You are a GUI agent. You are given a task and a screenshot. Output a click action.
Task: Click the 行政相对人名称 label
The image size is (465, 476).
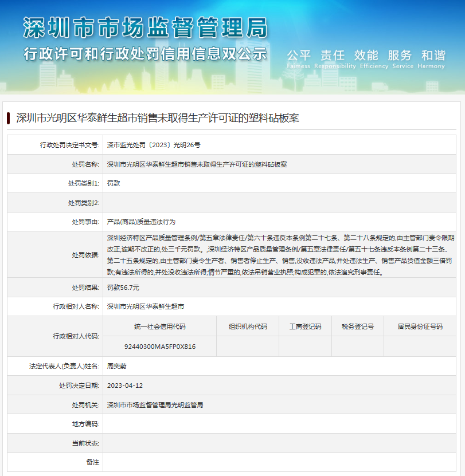[76, 306]
